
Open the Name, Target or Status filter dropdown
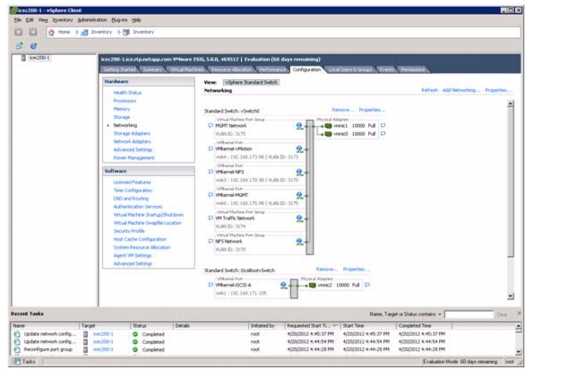coord(440,314)
